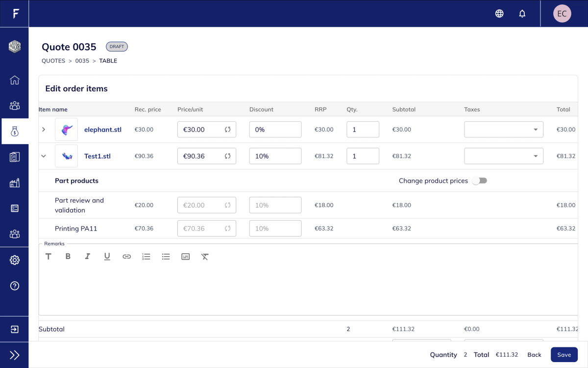Open Taxes dropdown for elephant.stl
Screen dimensions: 588x368
tap(504, 130)
